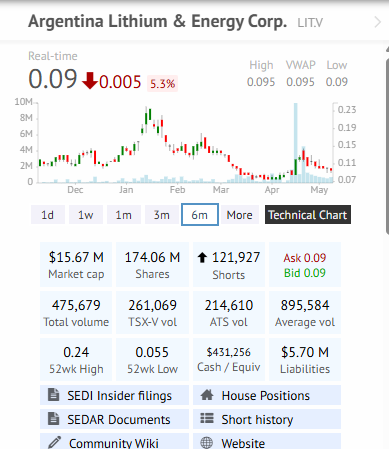Click the $15.67 M Market cap tile
389x449 pixels.
76,265
